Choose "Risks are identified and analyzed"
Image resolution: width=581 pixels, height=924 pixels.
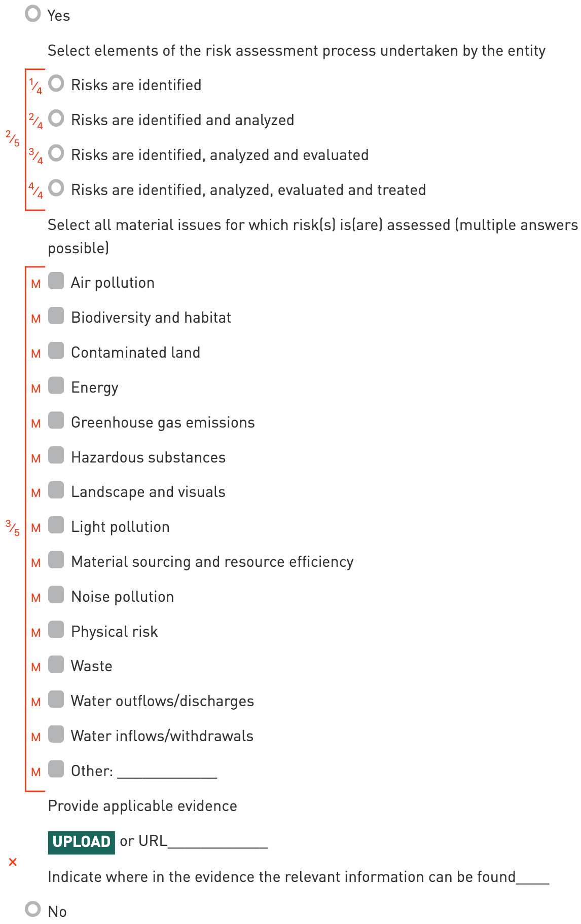coord(56,119)
